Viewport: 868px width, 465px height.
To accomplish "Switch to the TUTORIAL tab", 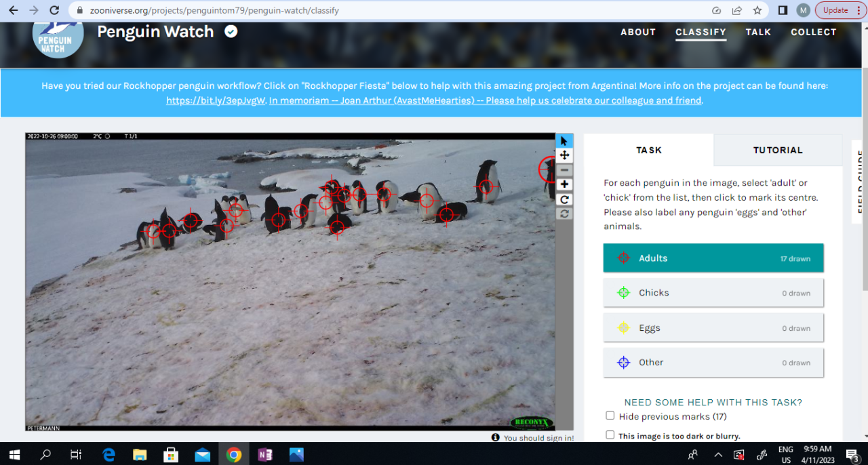I will pos(778,150).
